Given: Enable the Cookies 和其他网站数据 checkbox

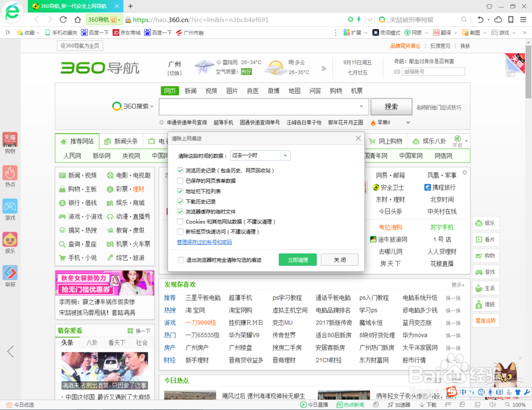Looking at the screenshot, I should (180, 222).
